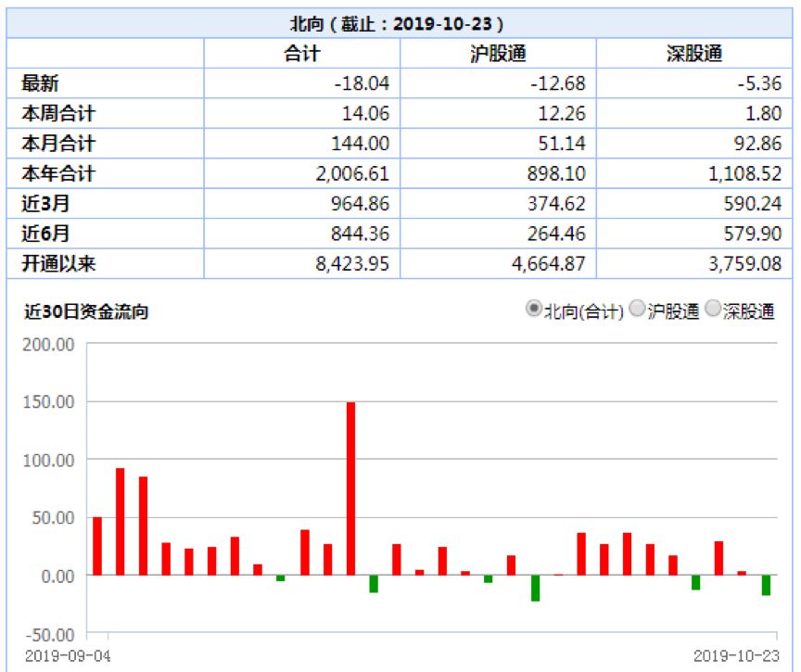Click the 北向（截止：2019-10-23）table title

(397, 24)
